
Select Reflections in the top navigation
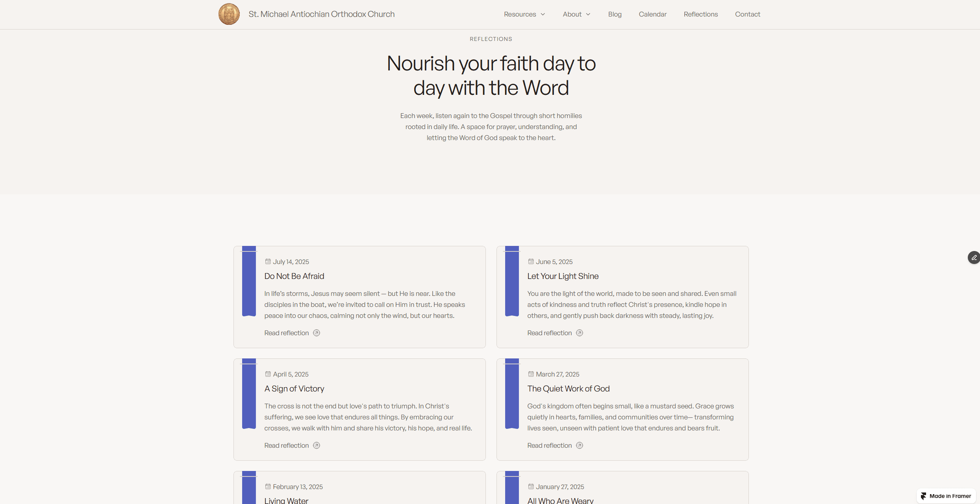pos(700,14)
